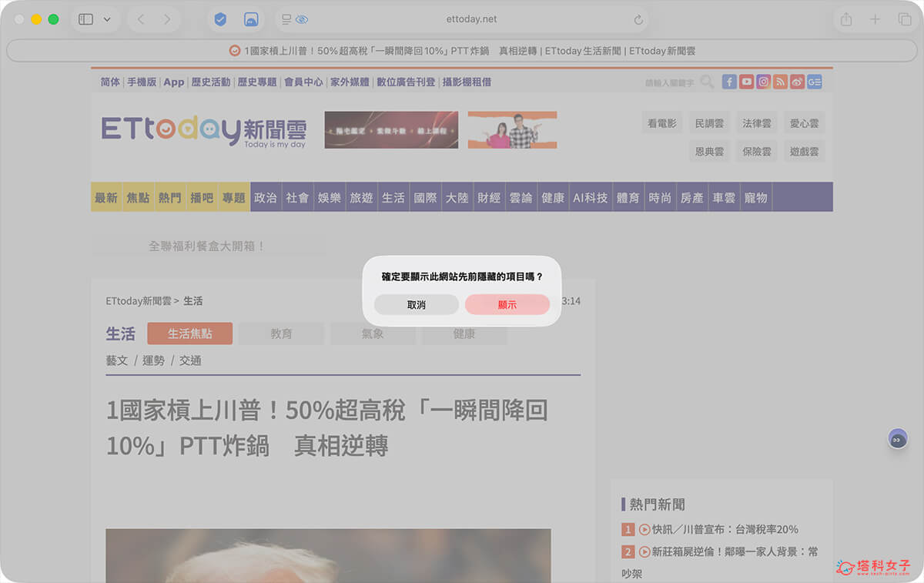The height and width of the screenshot is (583, 924).
Task: Open the YouTube icon
Action: click(x=746, y=82)
